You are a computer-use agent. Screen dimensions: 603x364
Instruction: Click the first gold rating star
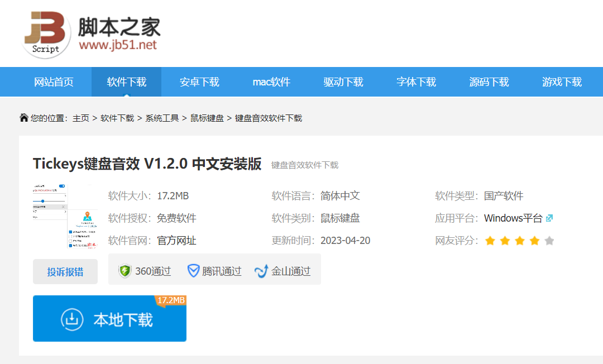coord(490,241)
